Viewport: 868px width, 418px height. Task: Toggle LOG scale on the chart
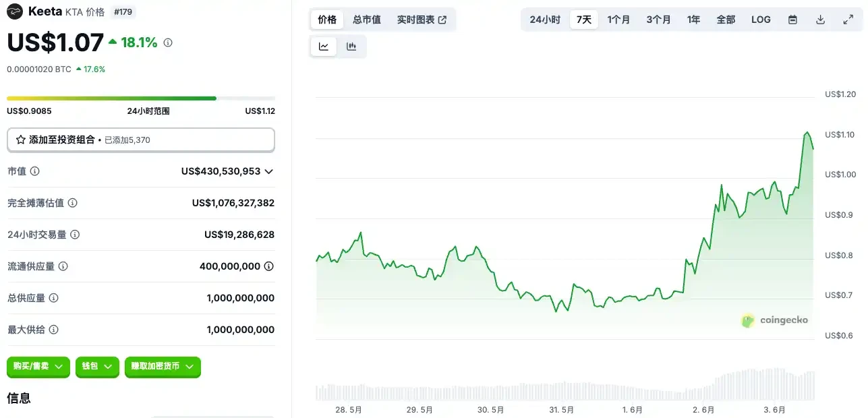(760, 20)
